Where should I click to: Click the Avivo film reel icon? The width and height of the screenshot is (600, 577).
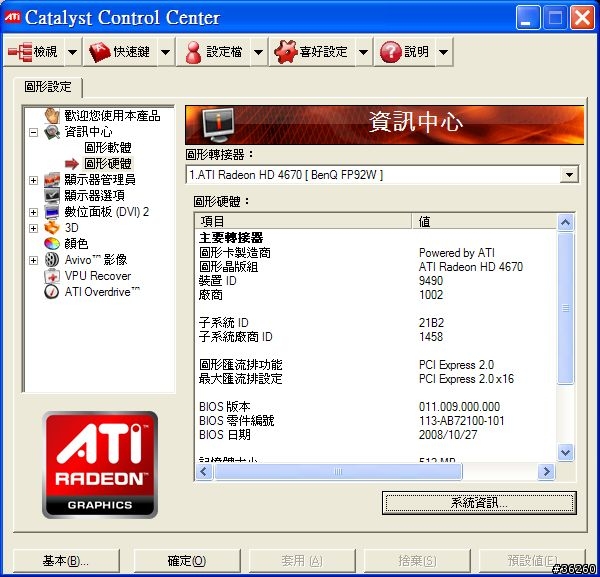[52, 259]
